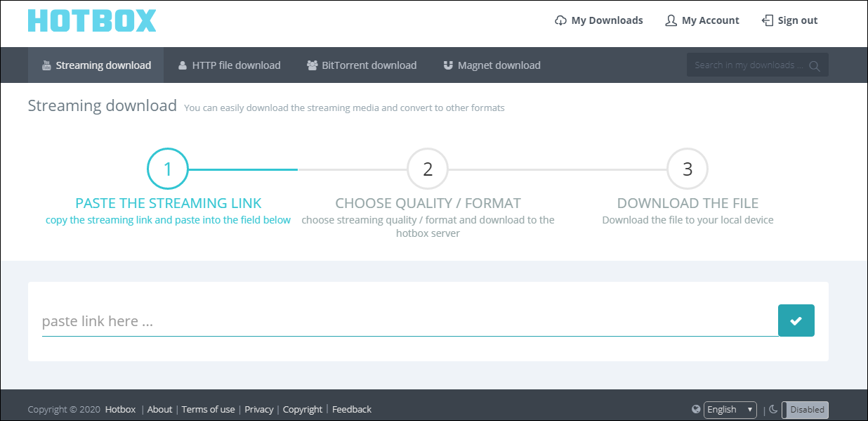Click the paste link here input field
The image size is (868, 421).
point(410,321)
